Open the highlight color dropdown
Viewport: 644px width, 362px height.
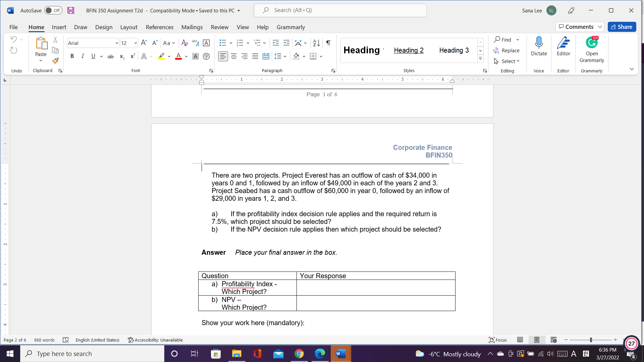[168, 56]
